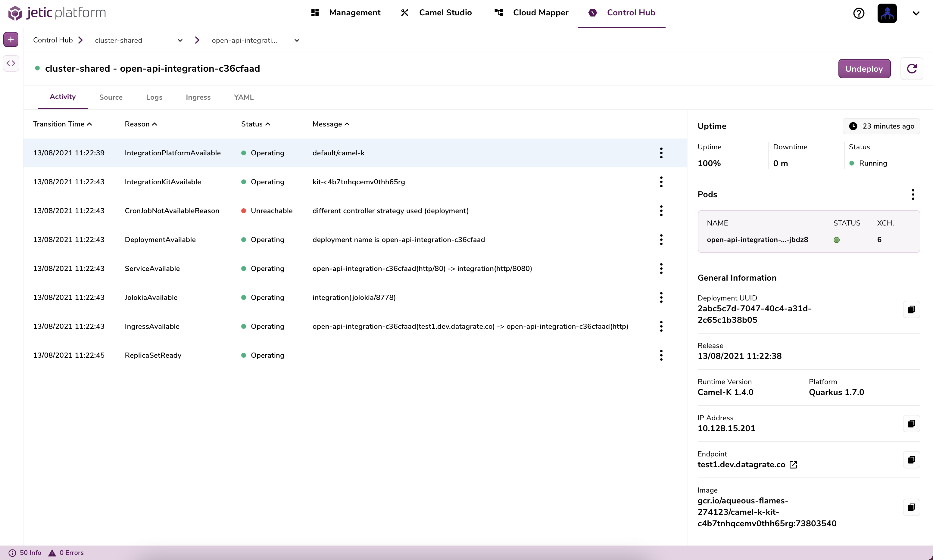Open row menu for IntegrationKitAvailable
The width and height of the screenshot is (933, 560).
[661, 182]
